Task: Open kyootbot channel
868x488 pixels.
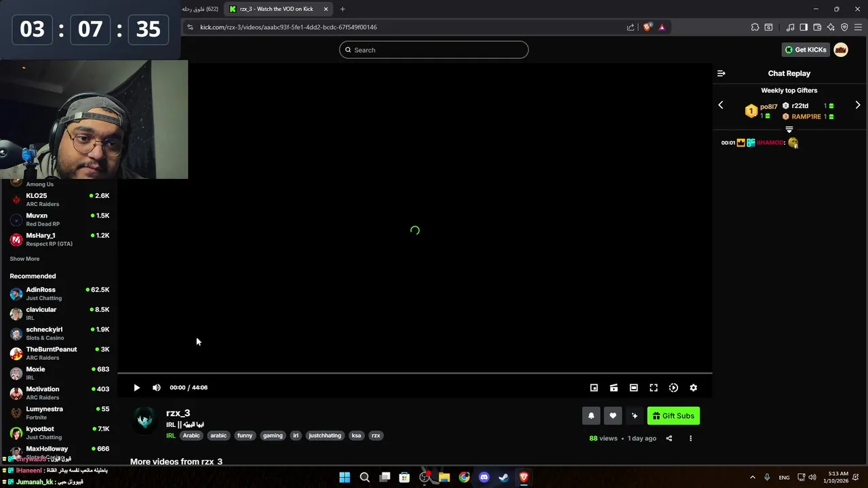Action: (59, 432)
